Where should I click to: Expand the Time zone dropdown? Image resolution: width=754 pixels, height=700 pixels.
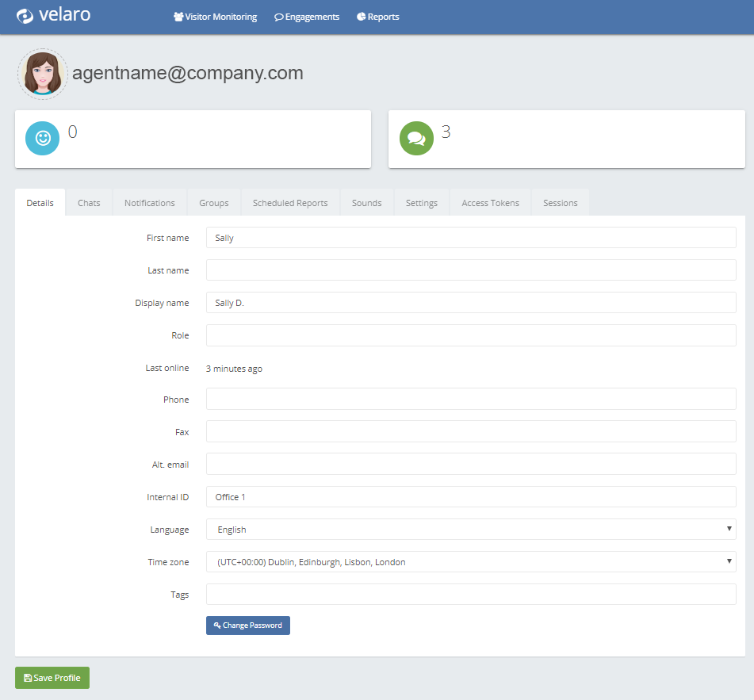coord(471,562)
